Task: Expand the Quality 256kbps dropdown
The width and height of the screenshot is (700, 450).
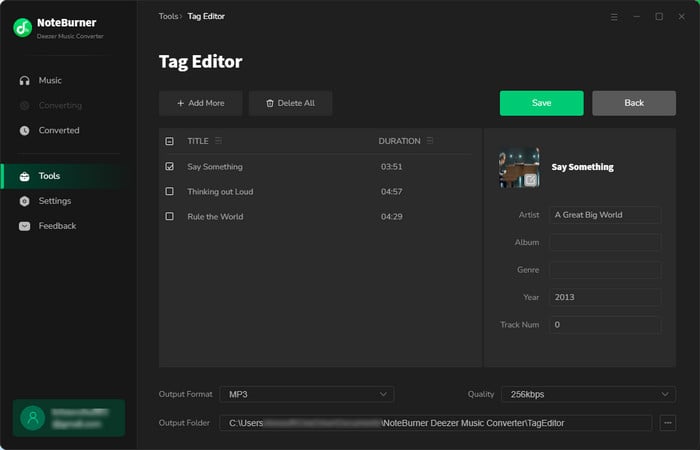Action: pos(588,395)
